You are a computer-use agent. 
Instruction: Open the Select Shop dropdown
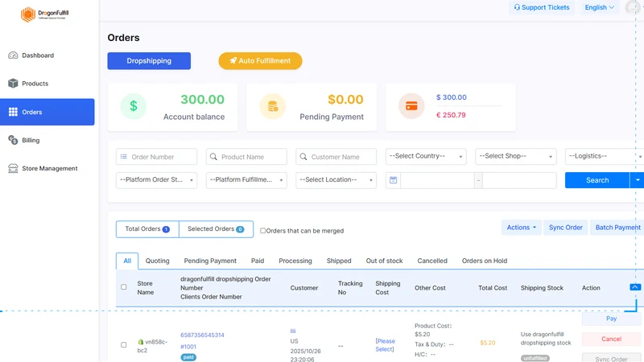(516, 156)
